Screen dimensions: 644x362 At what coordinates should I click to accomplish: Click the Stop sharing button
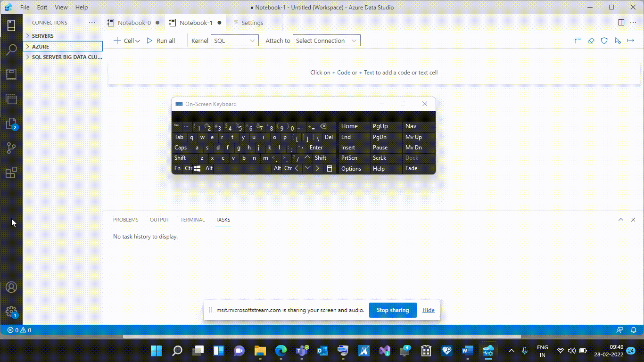pos(393,310)
